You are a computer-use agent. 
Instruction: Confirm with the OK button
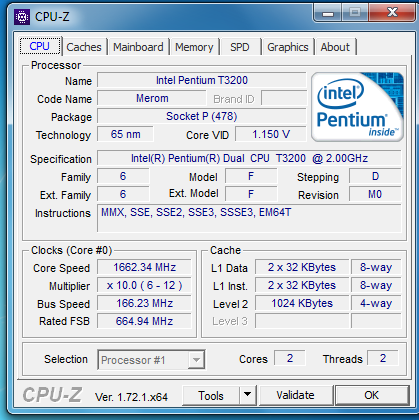(372, 396)
